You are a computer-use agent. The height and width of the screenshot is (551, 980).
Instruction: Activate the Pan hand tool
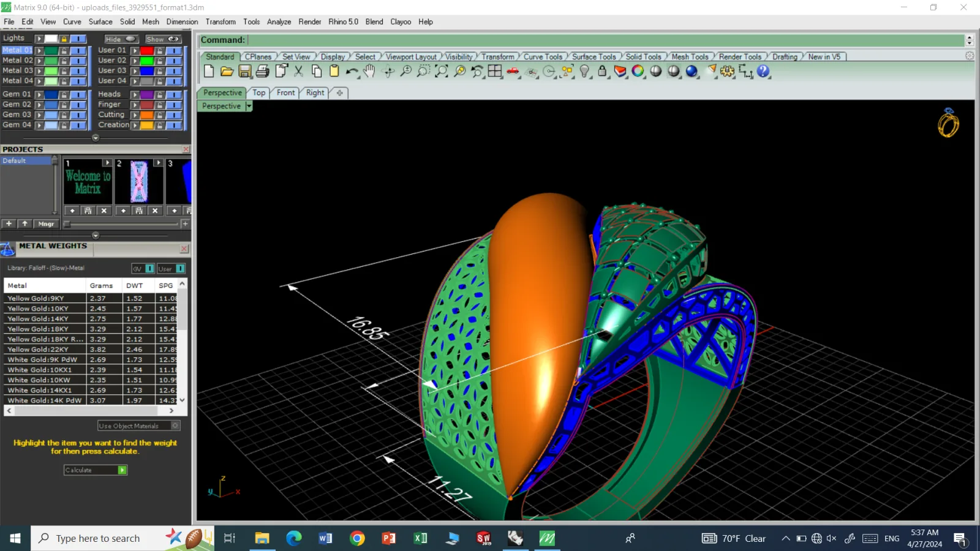369,71
